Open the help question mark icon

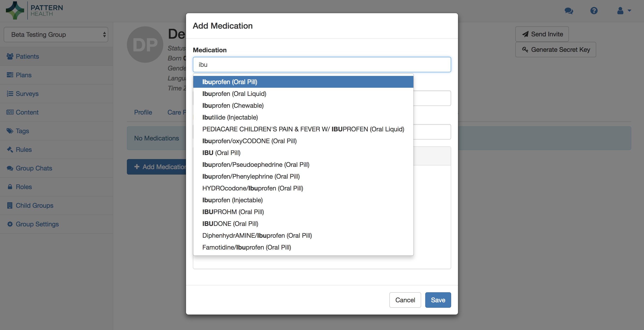click(594, 11)
